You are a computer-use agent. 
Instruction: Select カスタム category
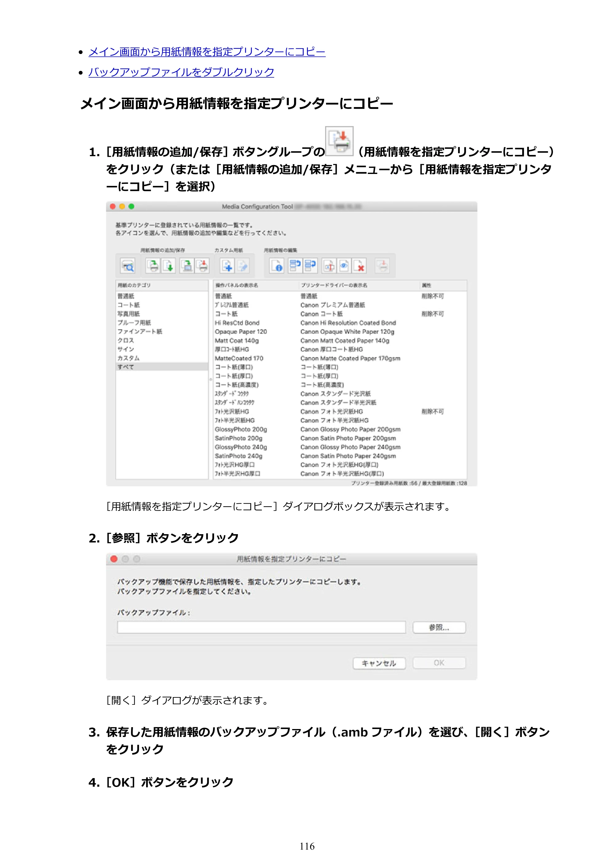(x=162, y=358)
